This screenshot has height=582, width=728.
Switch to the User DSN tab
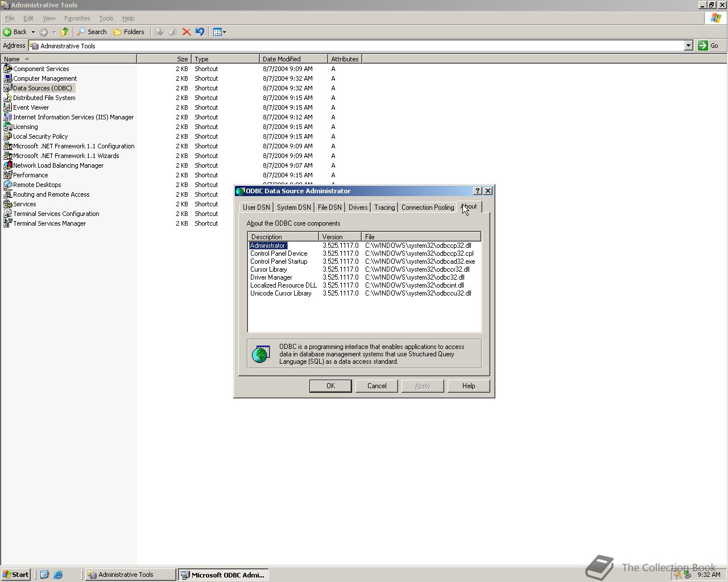pos(257,207)
